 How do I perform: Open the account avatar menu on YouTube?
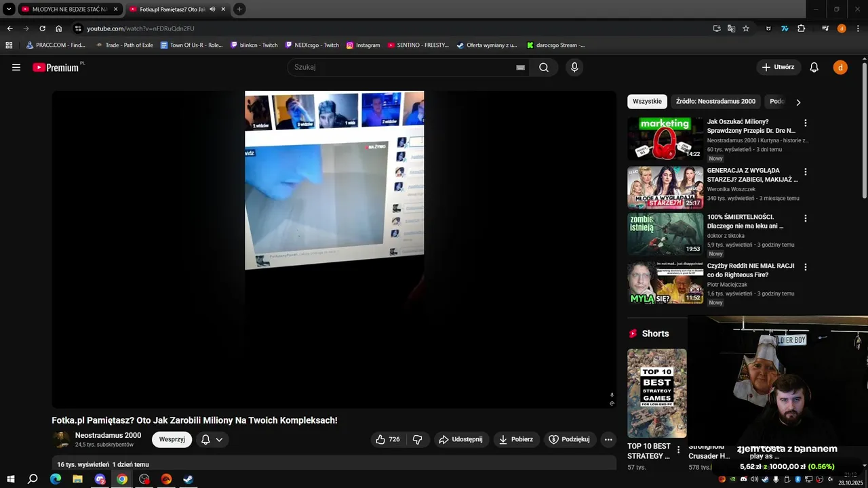coord(840,67)
